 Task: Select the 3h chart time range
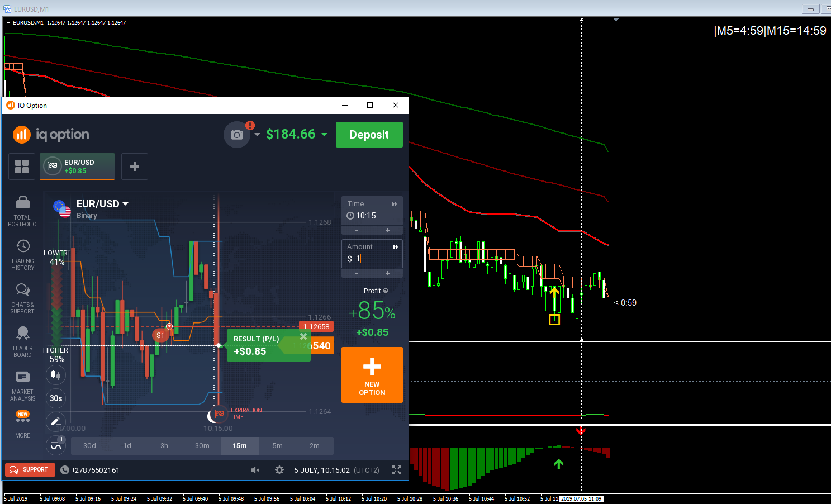click(x=164, y=446)
